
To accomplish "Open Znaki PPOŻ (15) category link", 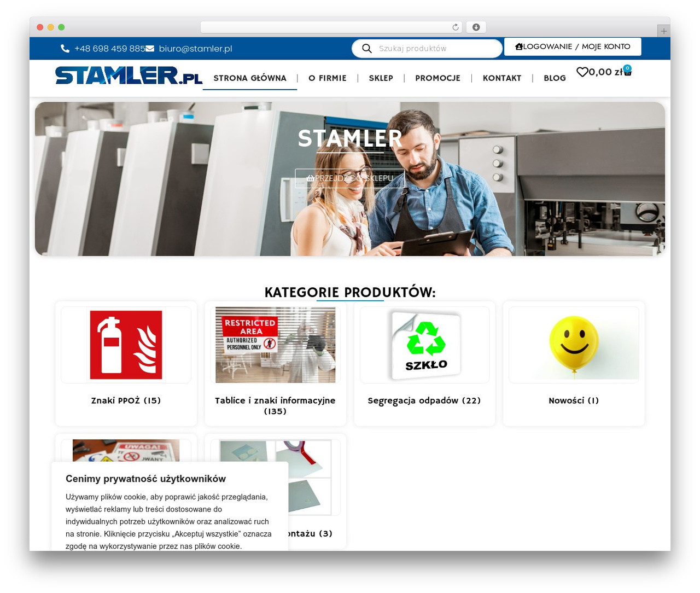I will click(126, 400).
